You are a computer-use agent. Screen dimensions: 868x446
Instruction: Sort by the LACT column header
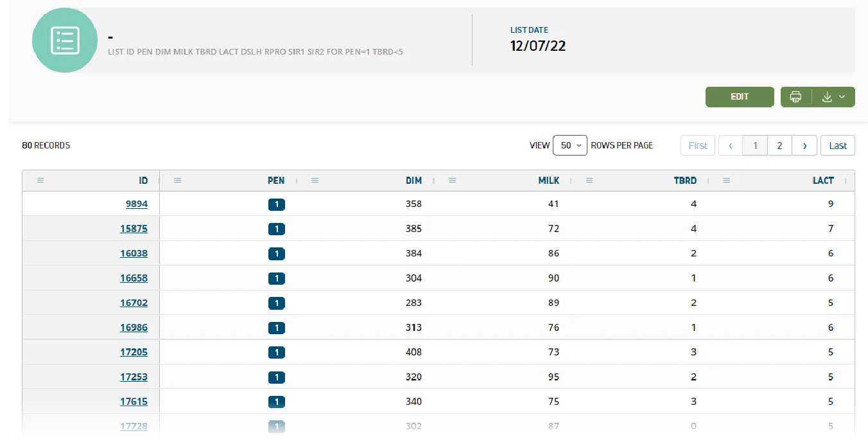(x=823, y=181)
